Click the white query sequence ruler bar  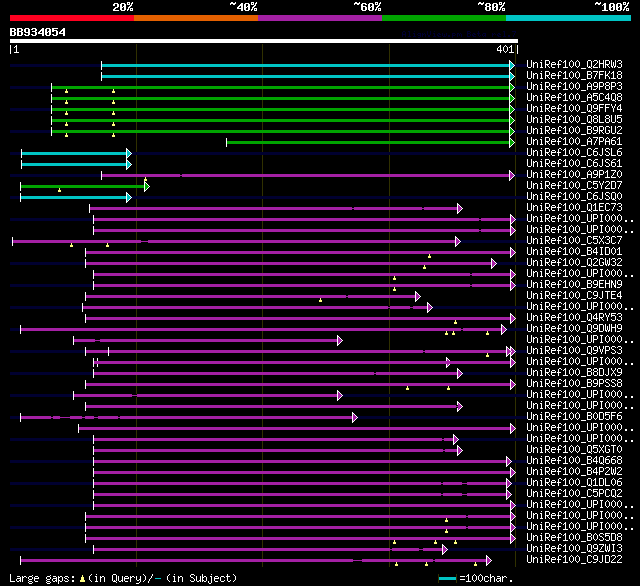point(264,41)
